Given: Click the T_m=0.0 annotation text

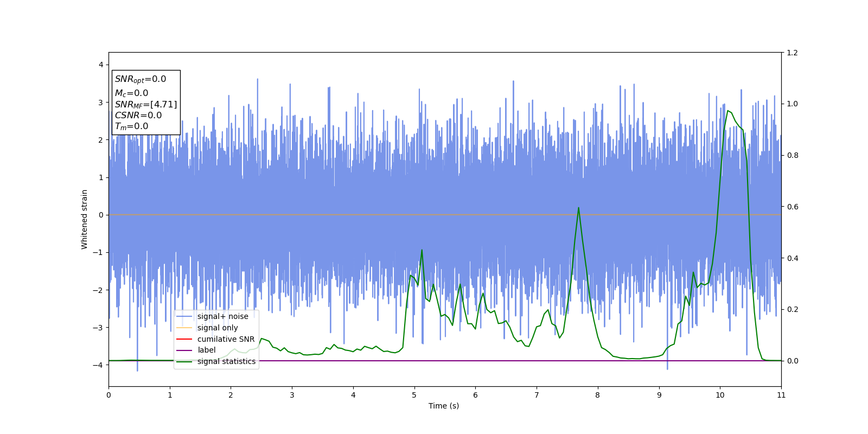Looking at the screenshot, I should point(131,126).
